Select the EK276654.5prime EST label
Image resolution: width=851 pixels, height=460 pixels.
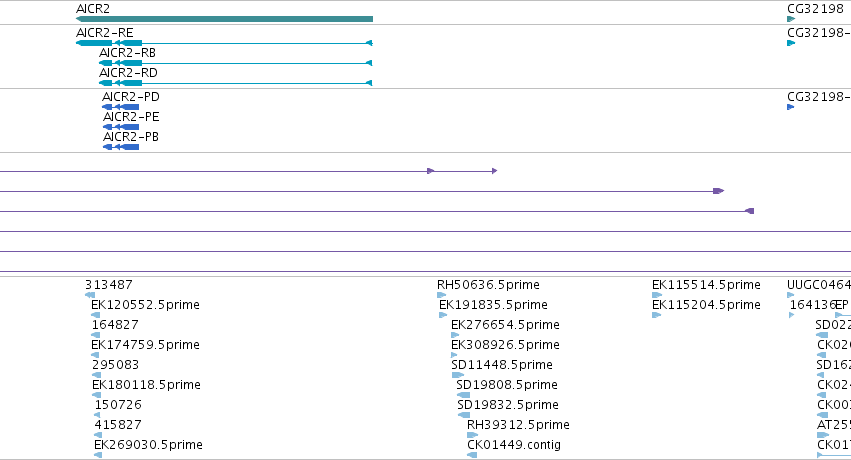pyautogui.click(x=505, y=325)
